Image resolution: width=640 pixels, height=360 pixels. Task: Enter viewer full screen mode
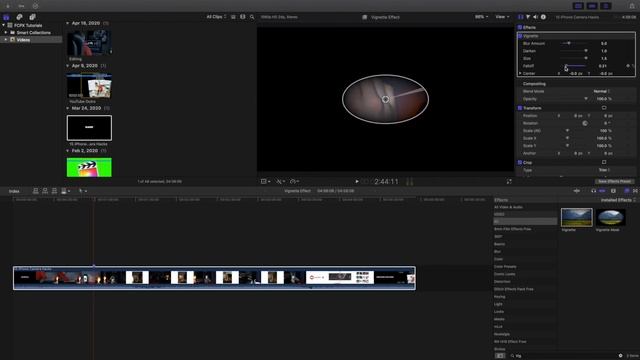tap(509, 181)
